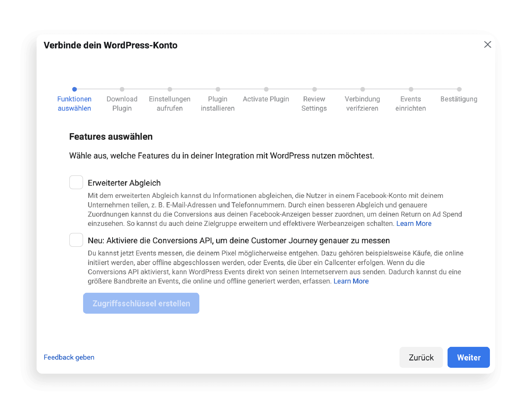The image size is (532, 408).
Task: Open Learn More for Conversions API
Action: pos(351,281)
